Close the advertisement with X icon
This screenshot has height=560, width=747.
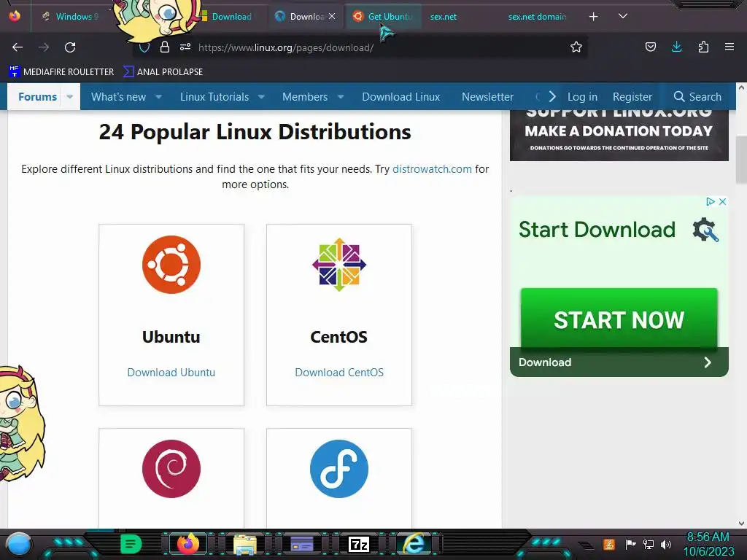pyautogui.click(x=723, y=201)
